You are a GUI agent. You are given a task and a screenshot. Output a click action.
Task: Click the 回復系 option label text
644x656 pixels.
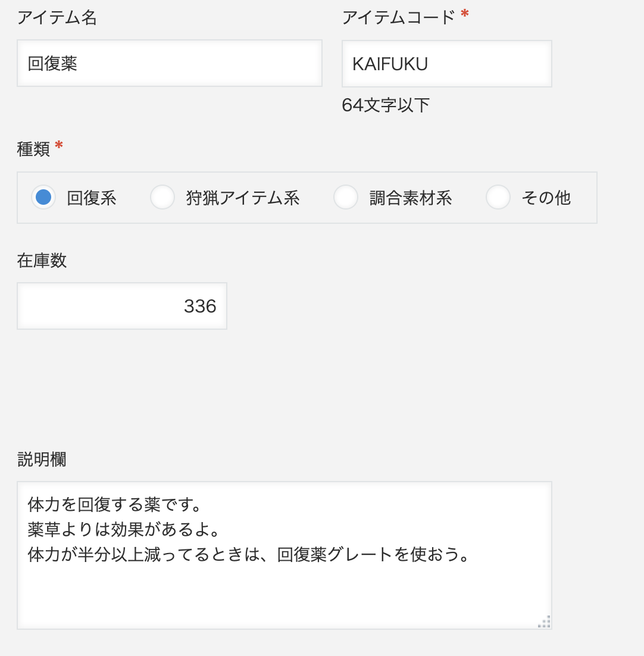pos(92,198)
